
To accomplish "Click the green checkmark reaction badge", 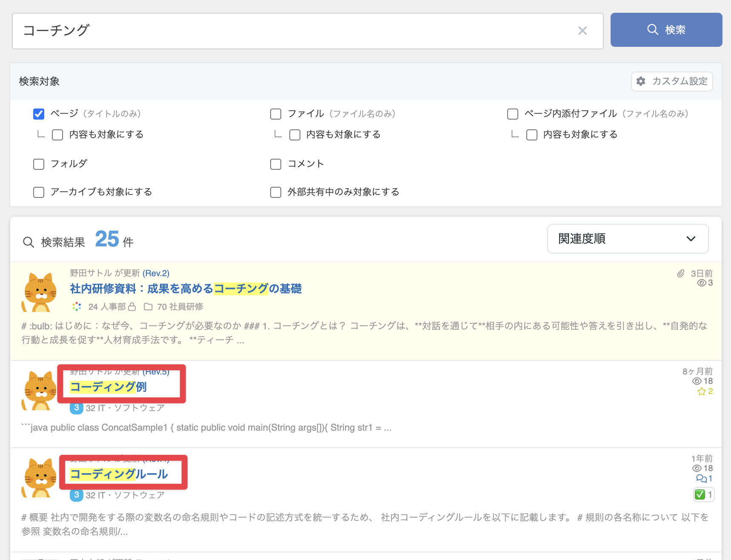I will [700, 494].
